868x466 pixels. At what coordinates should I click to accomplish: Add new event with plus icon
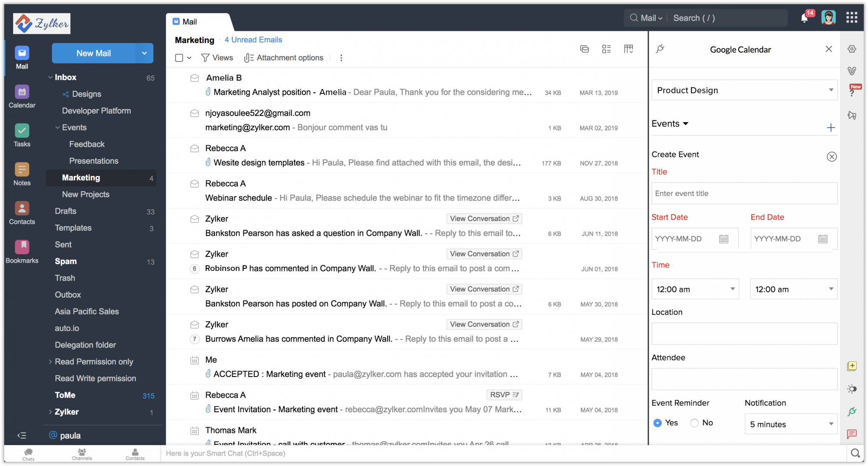[831, 128]
